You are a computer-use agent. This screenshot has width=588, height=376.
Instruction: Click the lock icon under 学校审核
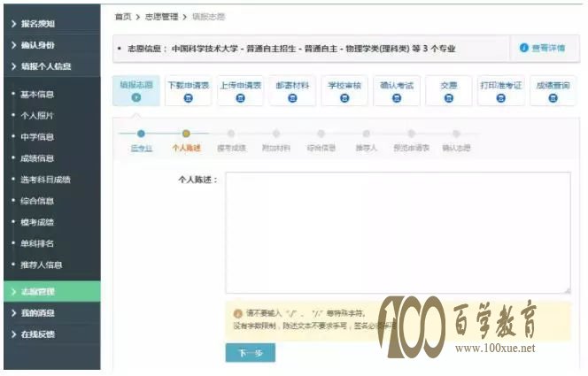(x=344, y=98)
